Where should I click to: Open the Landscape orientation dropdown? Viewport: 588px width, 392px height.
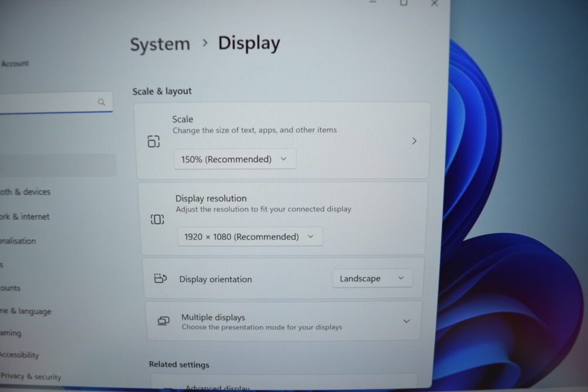pyautogui.click(x=372, y=279)
